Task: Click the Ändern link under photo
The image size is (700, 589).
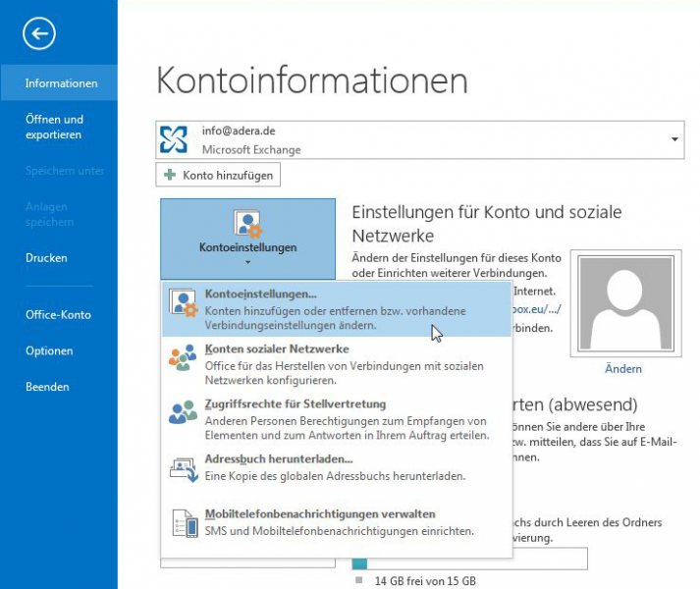Action: click(623, 369)
